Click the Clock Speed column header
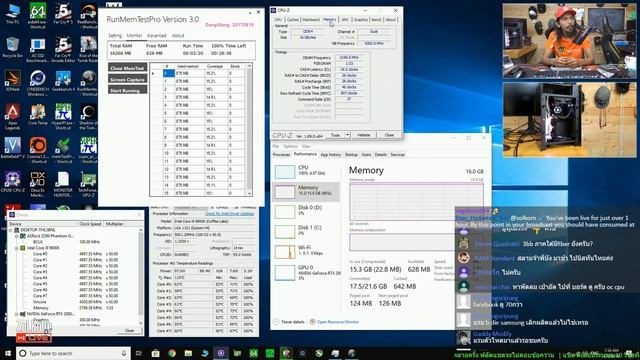 [x=90, y=224]
